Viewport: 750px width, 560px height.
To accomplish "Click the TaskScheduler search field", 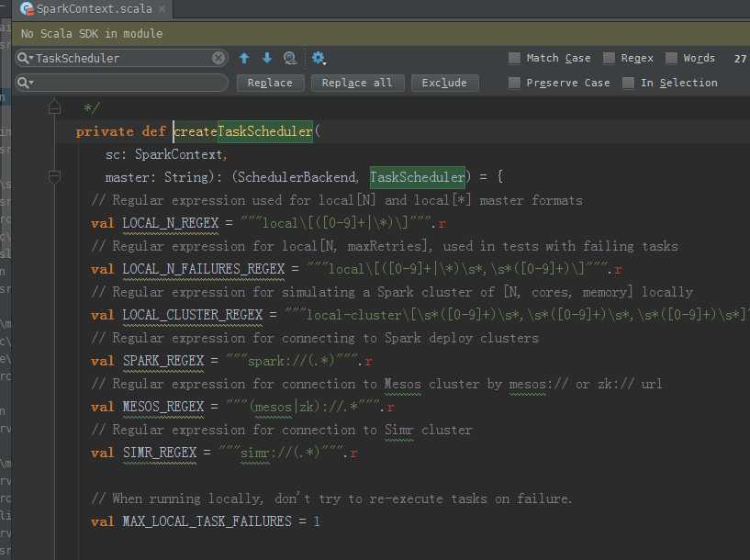I will click(122, 59).
